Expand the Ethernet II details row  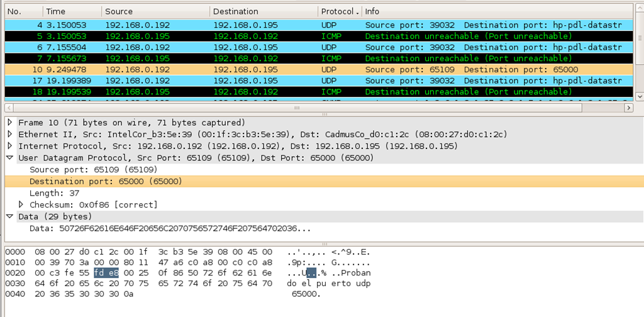tap(10, 134)
